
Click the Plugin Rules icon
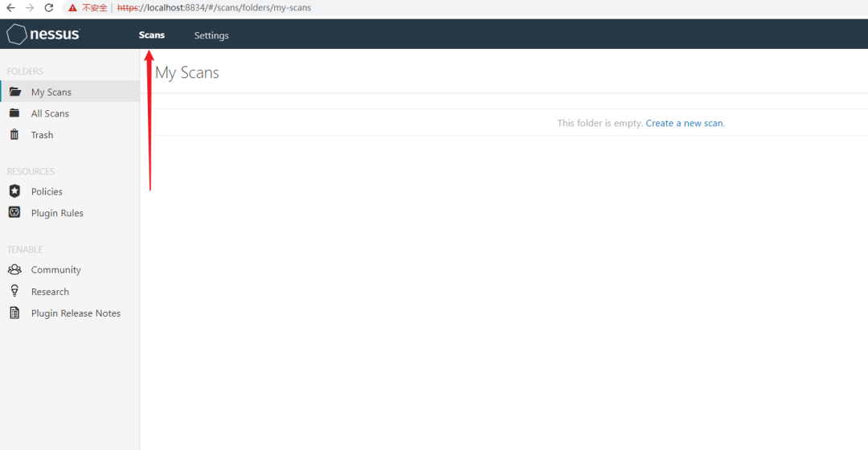tap(14, 212)
